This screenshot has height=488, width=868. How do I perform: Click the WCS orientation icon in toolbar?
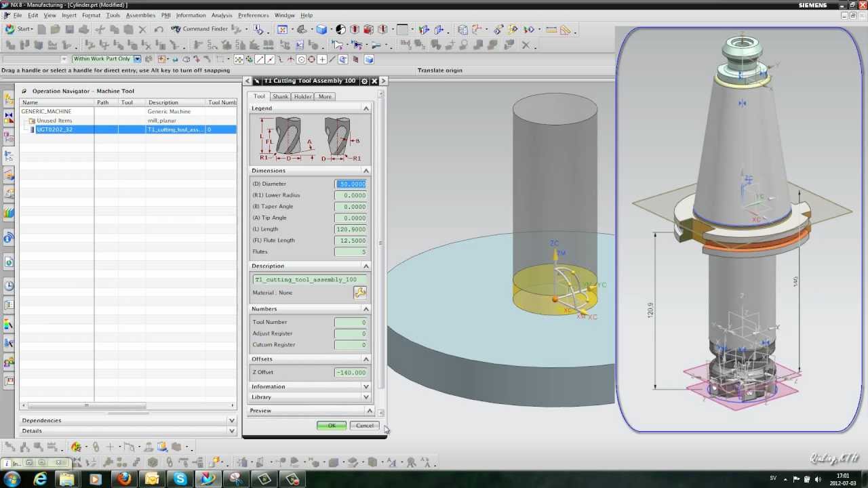(477, 30)
